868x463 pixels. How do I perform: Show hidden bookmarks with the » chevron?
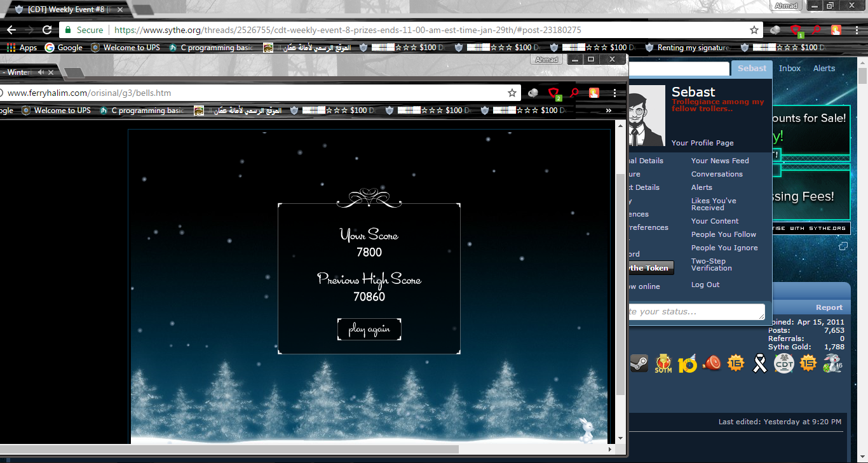click(608, 111)
